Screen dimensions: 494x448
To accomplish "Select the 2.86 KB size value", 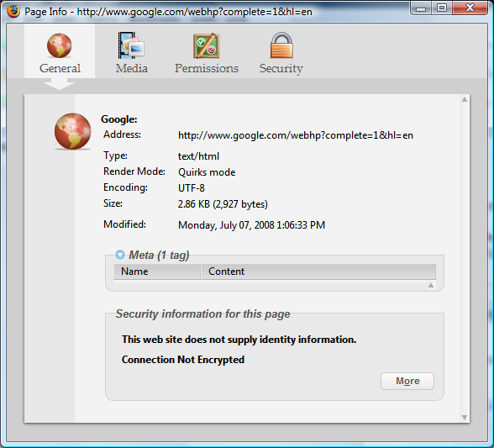I will tap(223, 204).
